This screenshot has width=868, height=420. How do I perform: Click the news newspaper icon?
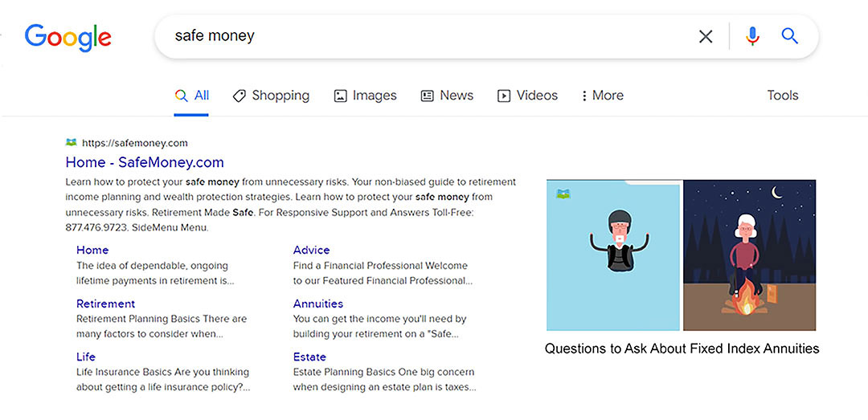tap(428, 96)
